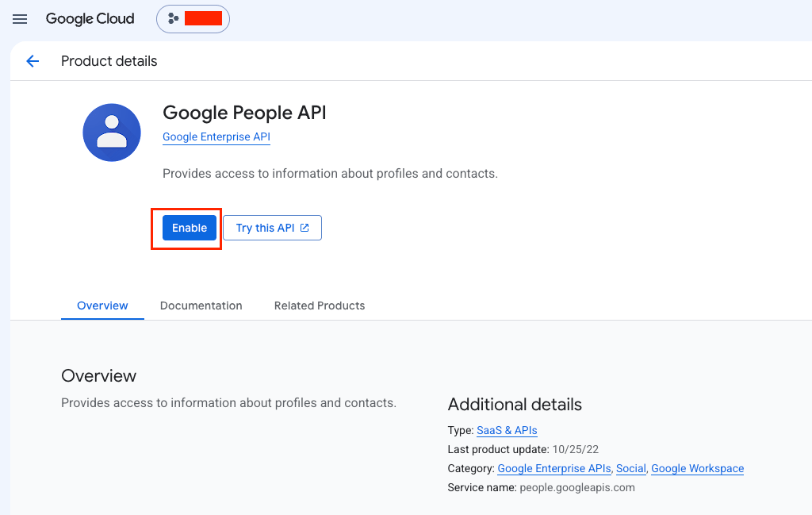
Task: Open the Google Enterprise API link
Action: click(x=216, y=136)
